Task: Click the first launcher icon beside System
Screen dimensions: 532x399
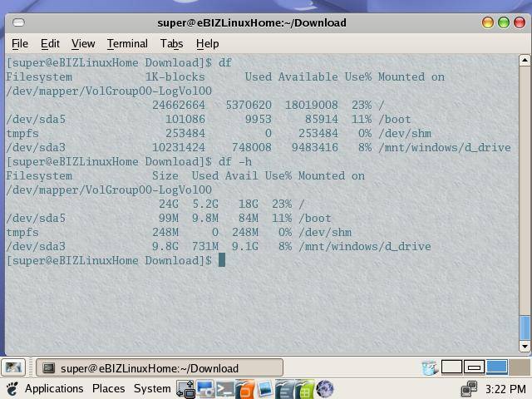Action: pyautogui.click(x=185, y=389)
